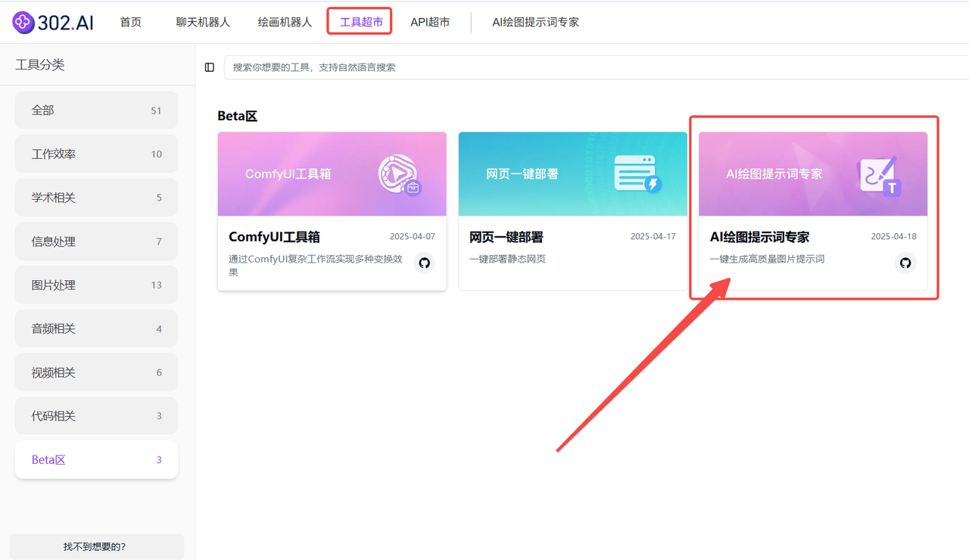Select the 图片处理 category
Image resolution: width=969 pixels, height=560 pixels.
pyautogui.click(x=96, y=285)
